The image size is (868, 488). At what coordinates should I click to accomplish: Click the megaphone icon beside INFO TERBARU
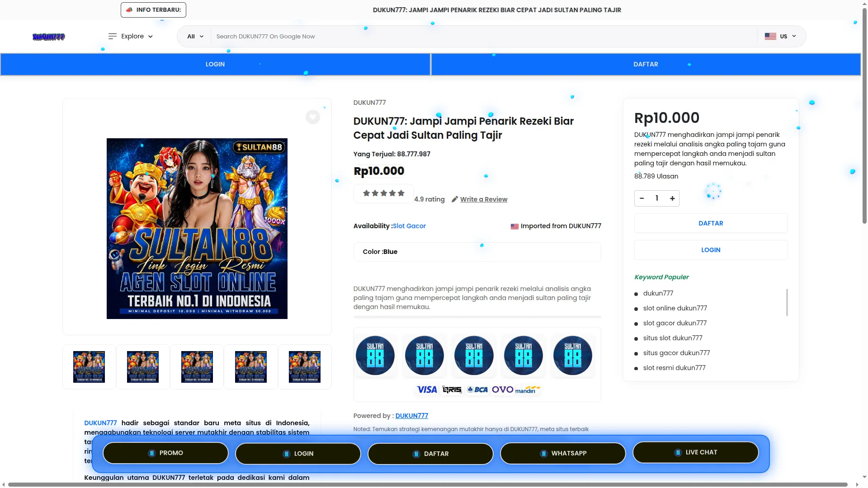(x=129, y=9)
